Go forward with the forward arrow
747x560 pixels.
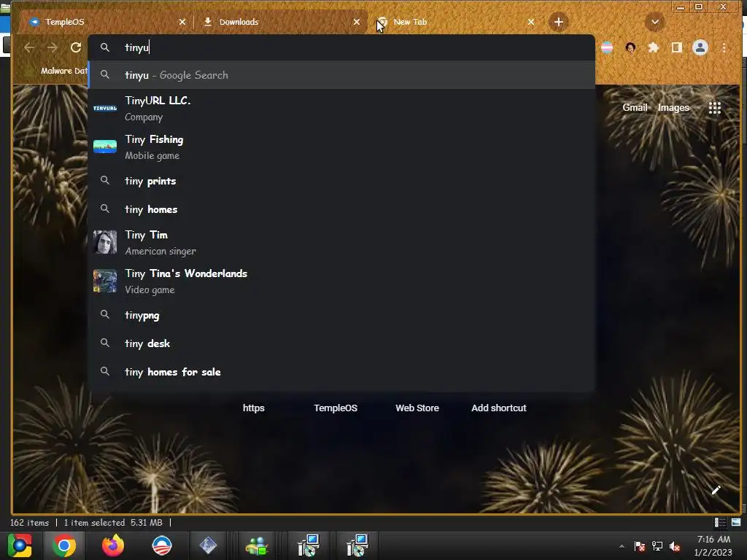pos(53,47)
